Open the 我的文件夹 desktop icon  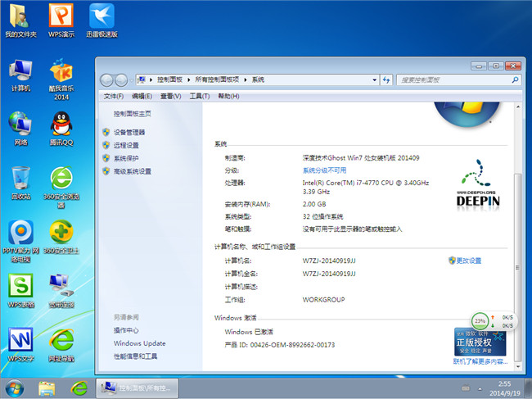[x=20, y=20]
